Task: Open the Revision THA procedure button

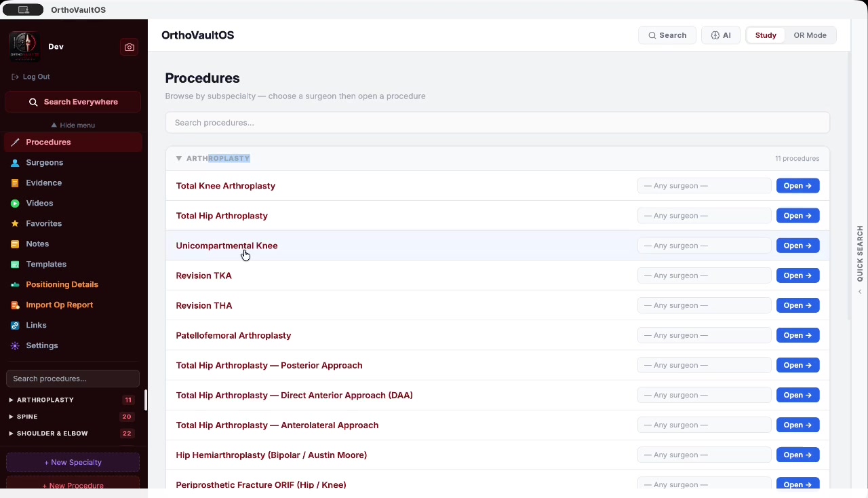Action: (797, 305)
